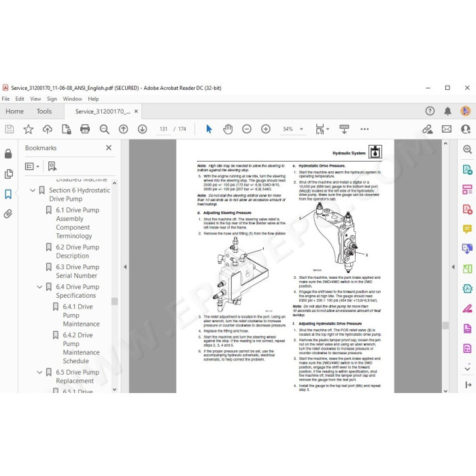Screen dimensions: 476x476
Task: Open the Edit menu
Action: point(20,99)
